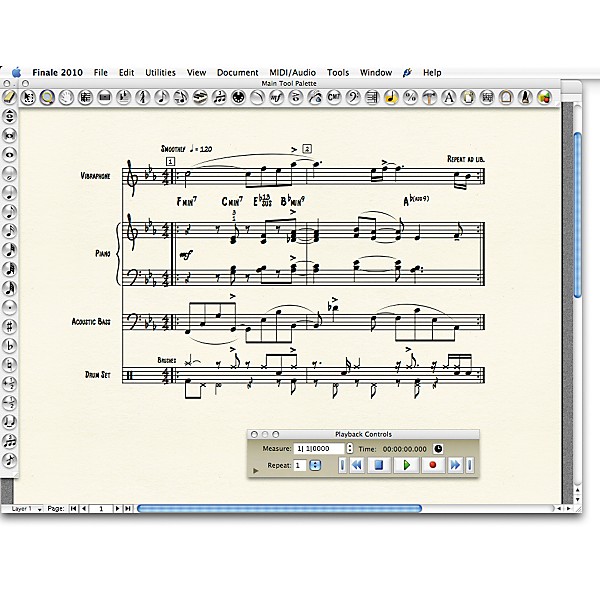Go to the first page

click(x=73, y=509)
